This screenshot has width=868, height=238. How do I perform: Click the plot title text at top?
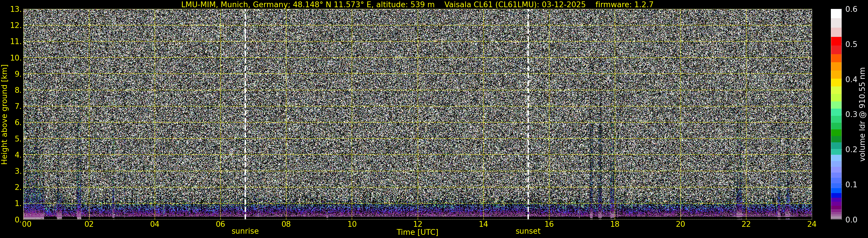[x=417, y=4]
